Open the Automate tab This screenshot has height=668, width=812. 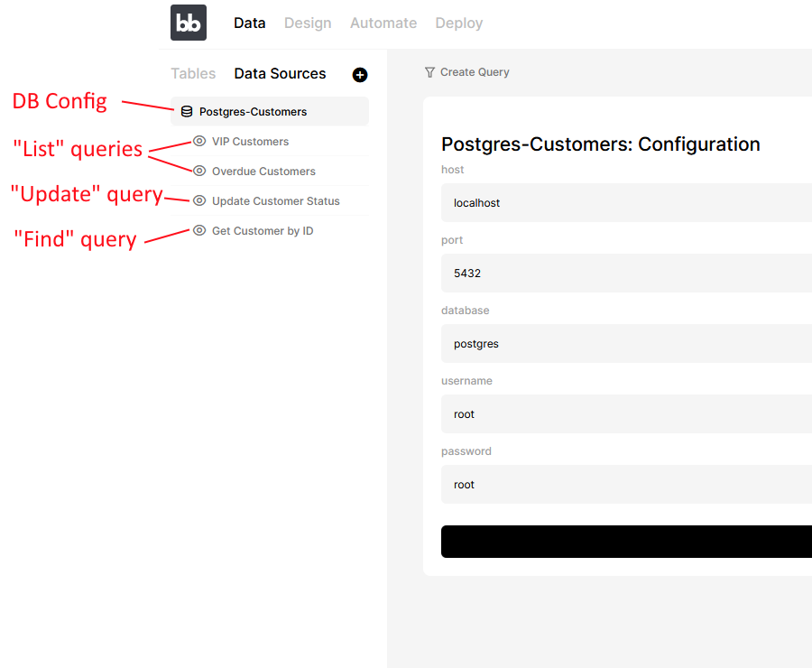coord(383,23)
